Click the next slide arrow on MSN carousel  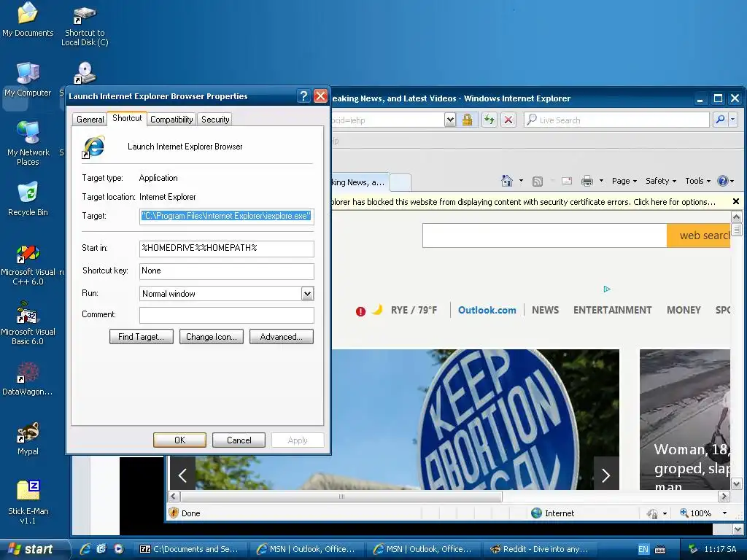coord(606,474)
